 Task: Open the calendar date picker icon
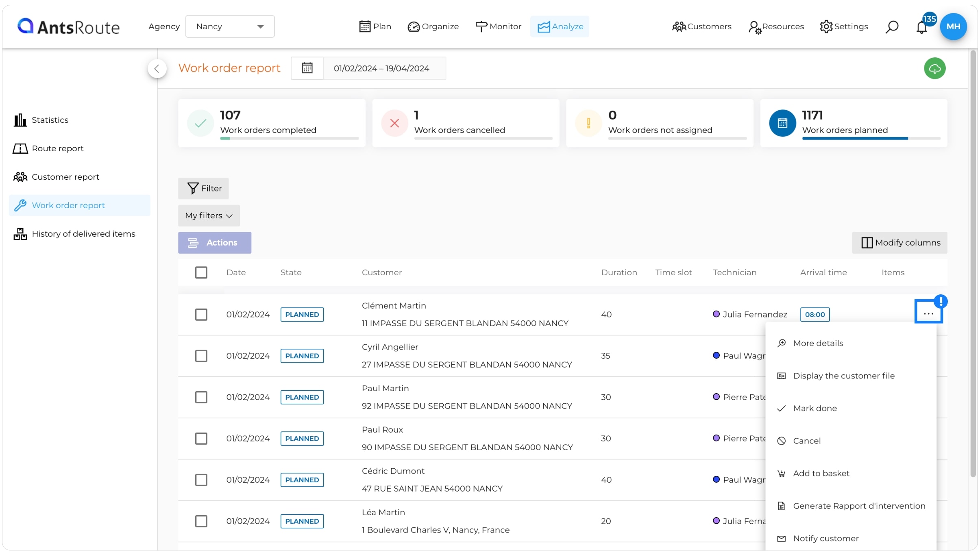307,68
